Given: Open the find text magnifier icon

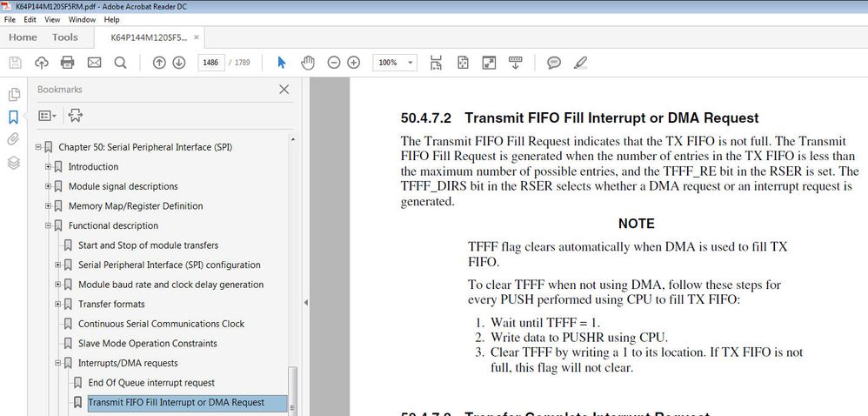Looking at the screenshot, I should (x=120, y=63).
